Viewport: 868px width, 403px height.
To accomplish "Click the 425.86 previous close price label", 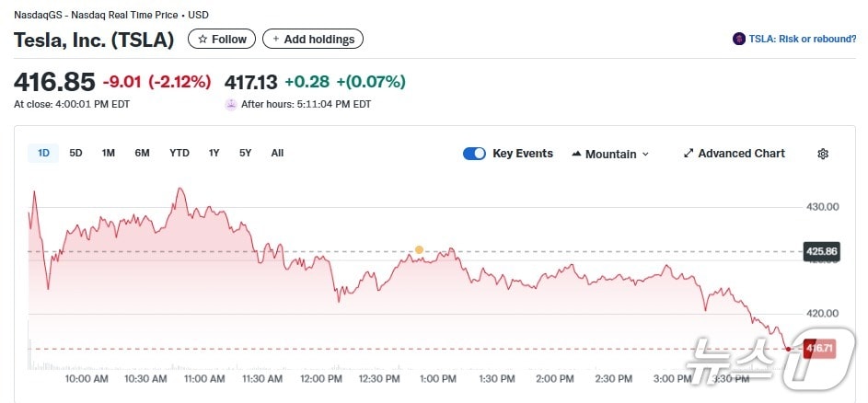I will (x=820, y=251).
